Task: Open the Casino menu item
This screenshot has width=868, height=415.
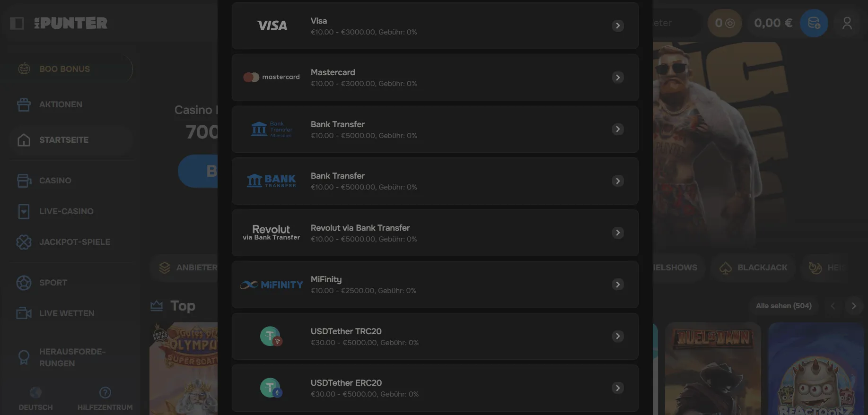Action: [55, 181]
